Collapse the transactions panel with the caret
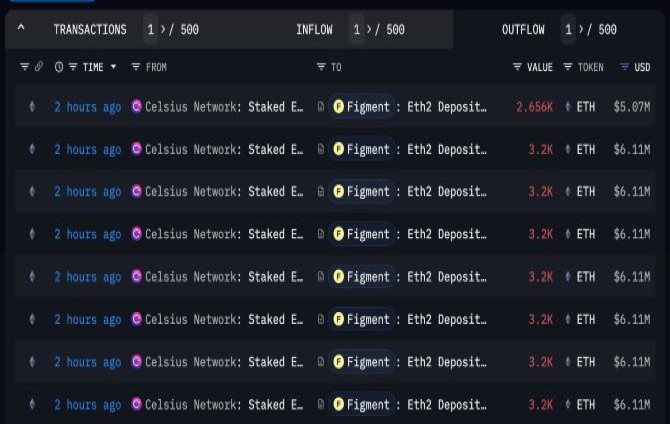This screenshot has width=670, height=424. tap(21, 30)
